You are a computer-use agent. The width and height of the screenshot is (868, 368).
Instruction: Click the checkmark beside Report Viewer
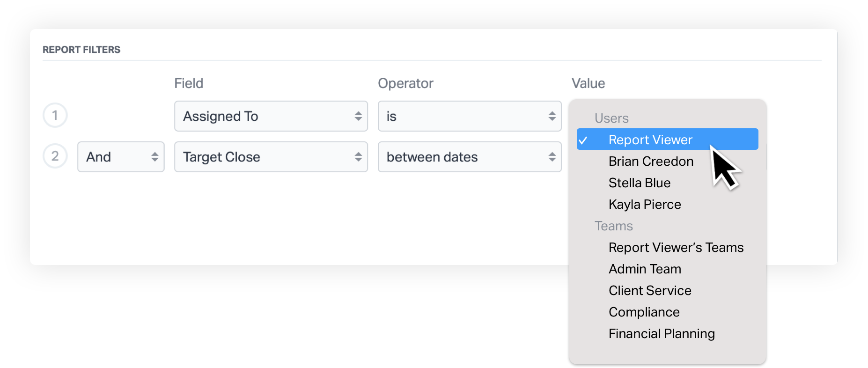(584, 139)
